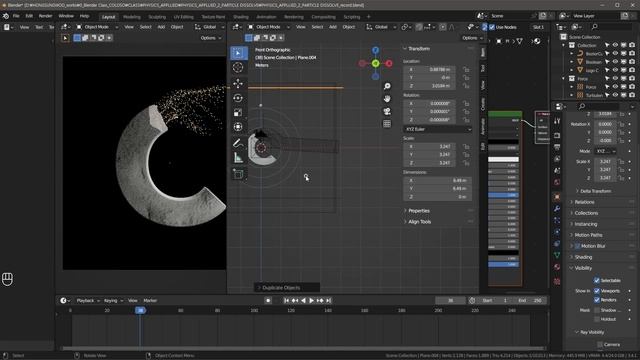The height and width of the screenshot is (360, 640).
Task: Click the red X axis gizmo ball
Action: [389, 63]
